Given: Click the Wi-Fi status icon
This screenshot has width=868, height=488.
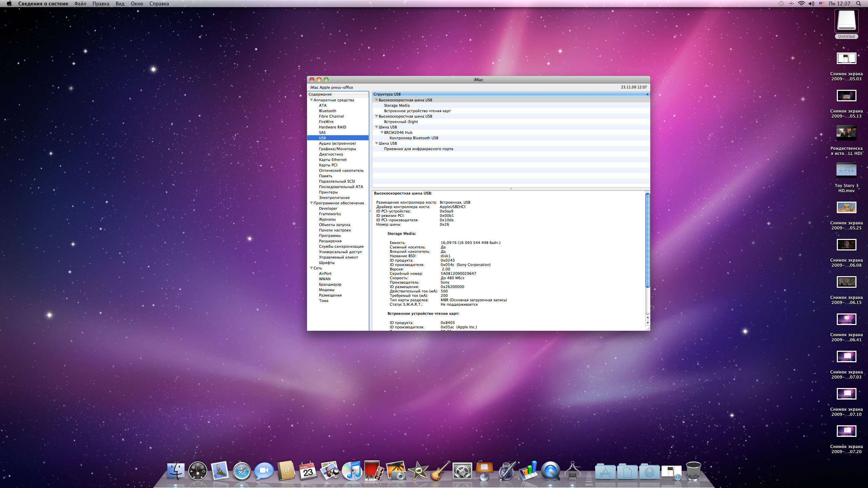Looking at the screenshot, I should coord(801,4).
